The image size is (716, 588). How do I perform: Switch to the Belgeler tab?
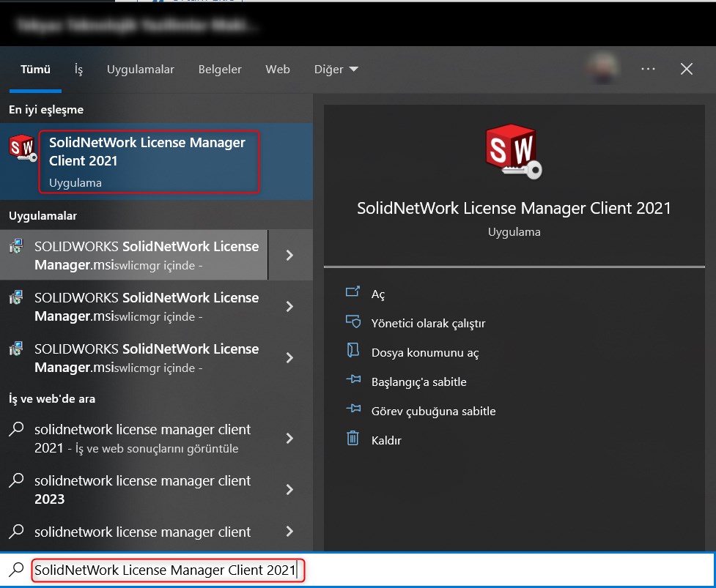pyautogui.click(x=220, y=70)
